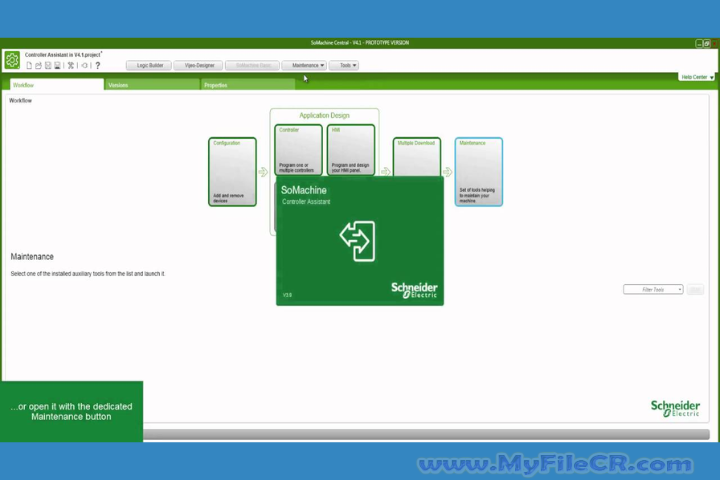Click the logout arrow toolbar icon
This screenshot has height=480, width=720.
coord(84,66)
